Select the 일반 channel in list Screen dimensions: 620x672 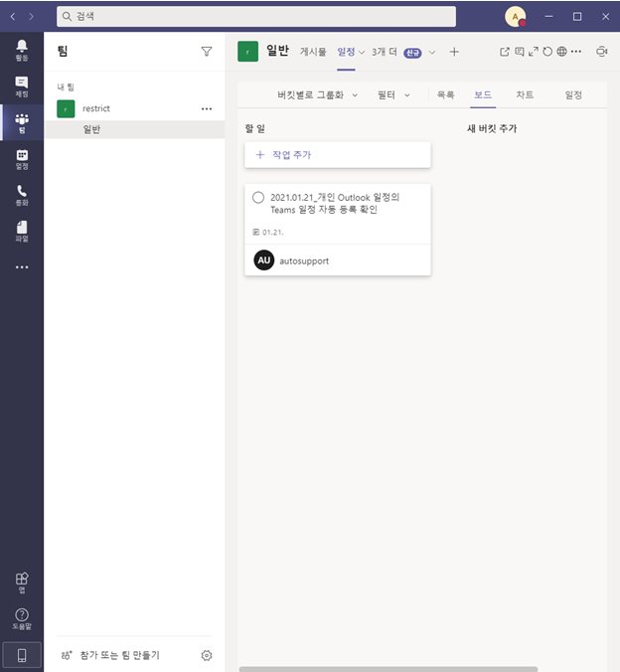point(134,129)
